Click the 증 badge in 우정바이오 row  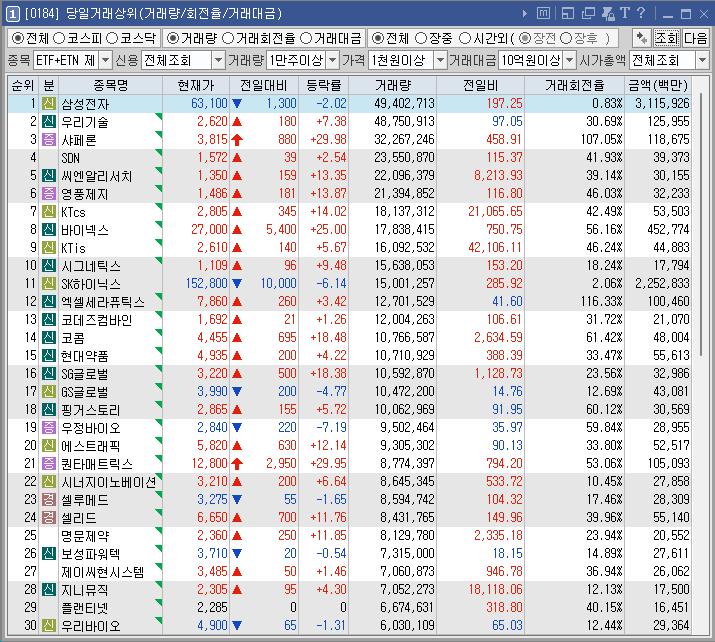(49, 428)
